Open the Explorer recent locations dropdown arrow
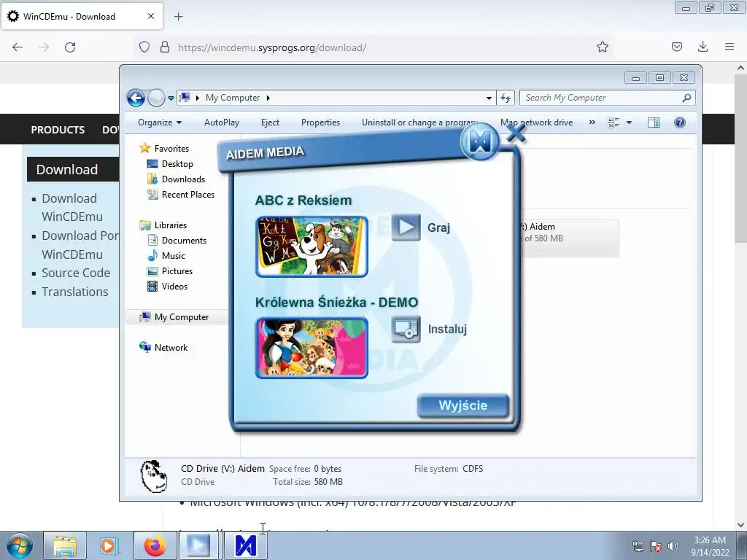This screenshot has width=747, height=560. (x=171, y=98)
